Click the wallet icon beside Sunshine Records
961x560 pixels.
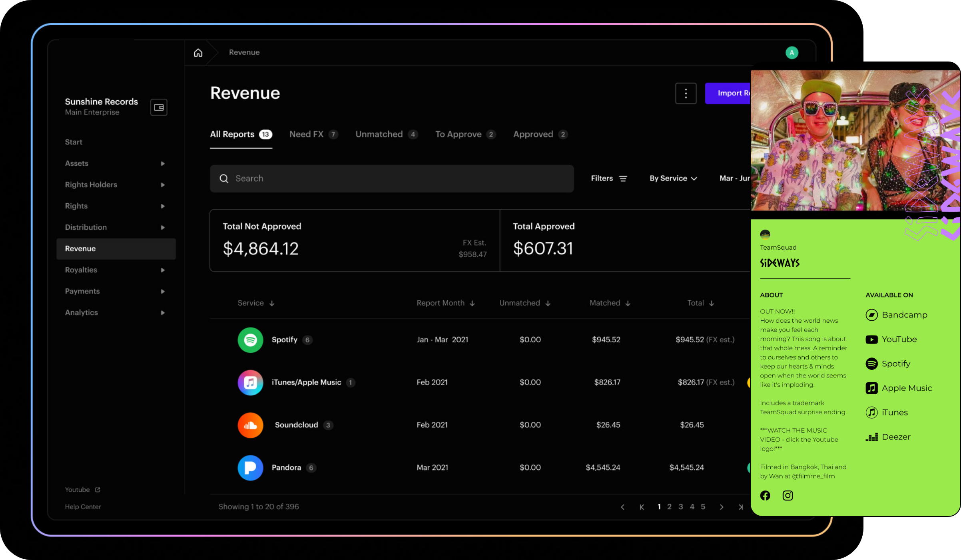point(159,107)
